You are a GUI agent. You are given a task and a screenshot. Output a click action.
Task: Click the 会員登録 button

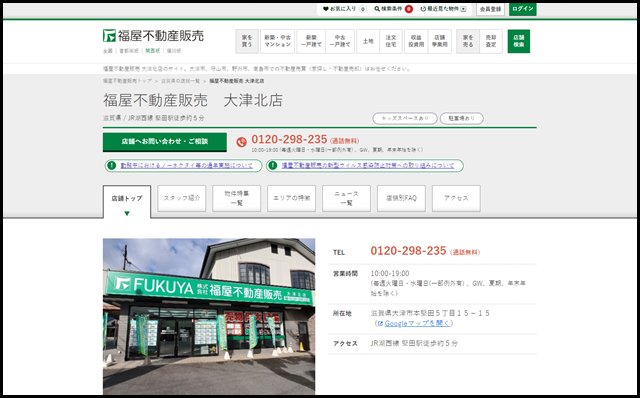490,9
